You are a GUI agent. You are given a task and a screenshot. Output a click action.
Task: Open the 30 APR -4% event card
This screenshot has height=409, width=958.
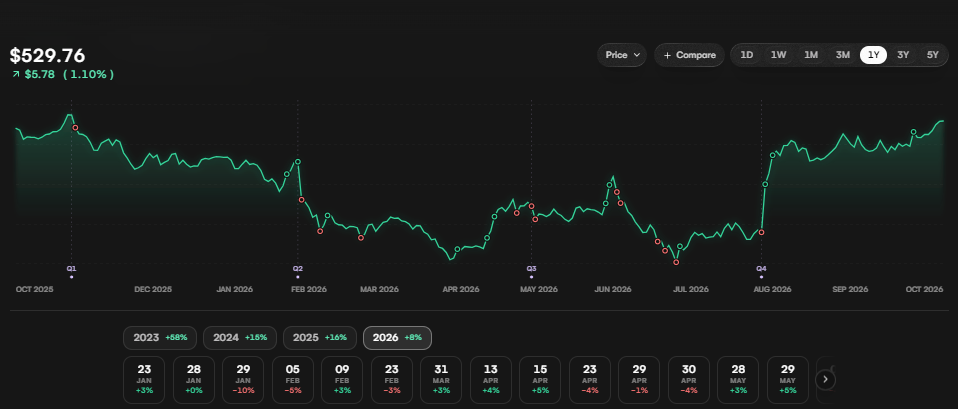[689, 380]
